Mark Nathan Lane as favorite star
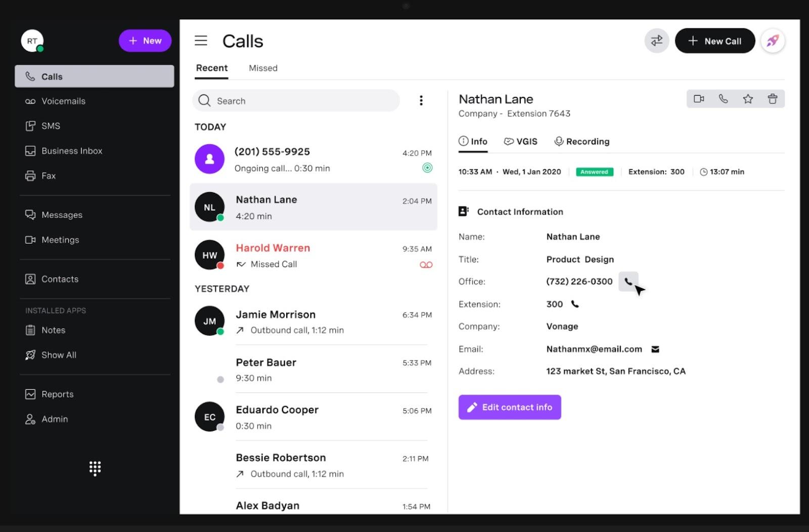Screen dimensions: 809x532 [748, 99]
